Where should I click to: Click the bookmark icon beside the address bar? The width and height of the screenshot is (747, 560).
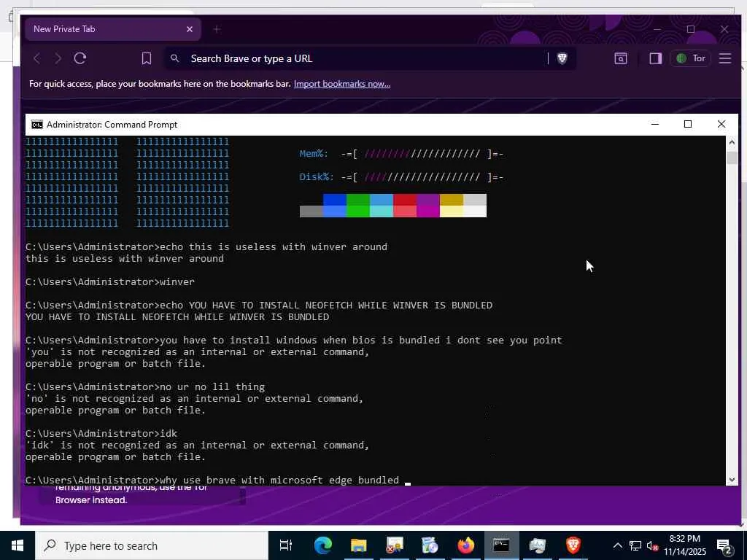(x=146, y=58)
